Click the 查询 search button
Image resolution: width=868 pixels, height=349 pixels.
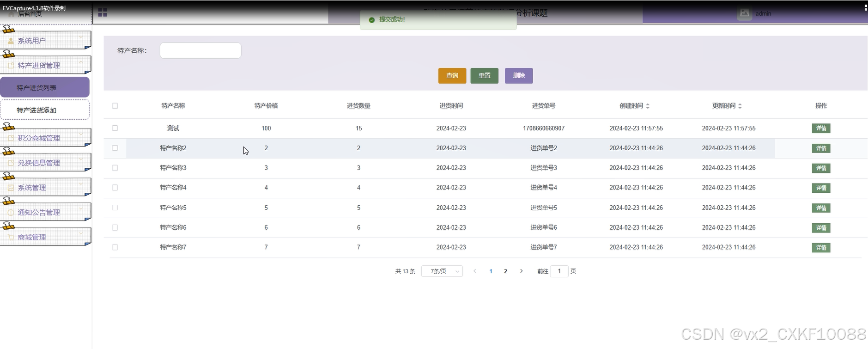(452, 76)
